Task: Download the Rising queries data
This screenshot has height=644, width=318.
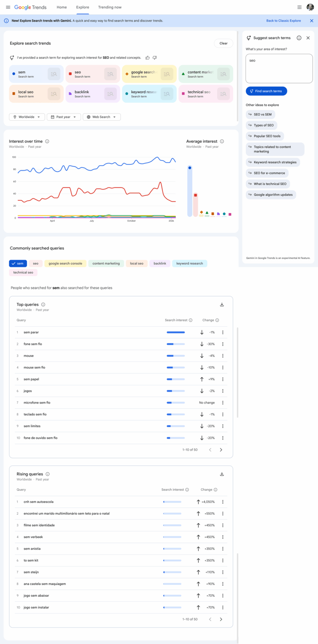Action: point(222,473)
